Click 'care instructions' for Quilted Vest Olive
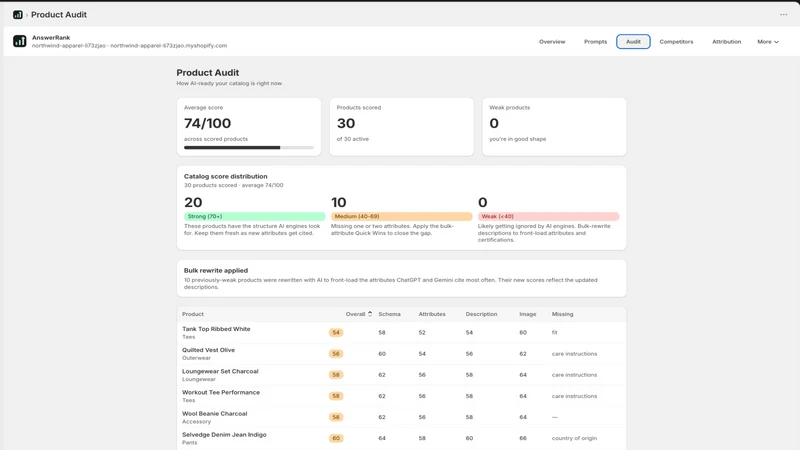Viewport: 800px width, 450px height. click(574, 354)
